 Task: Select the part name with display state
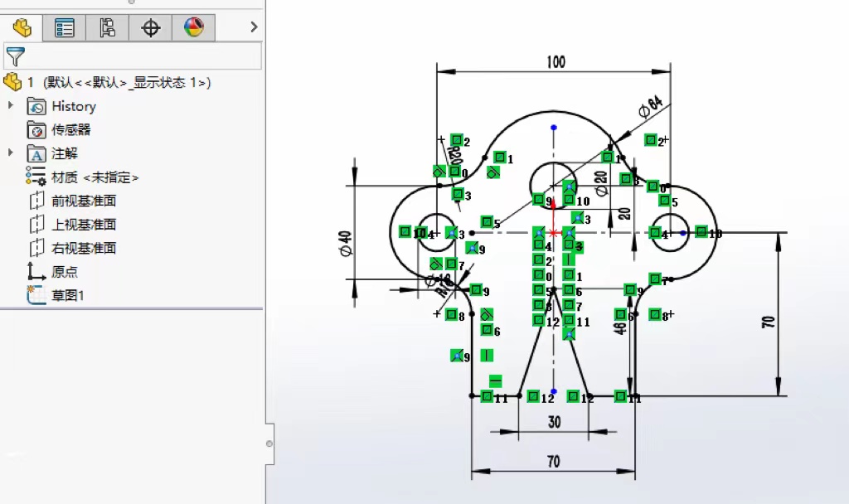119,82
